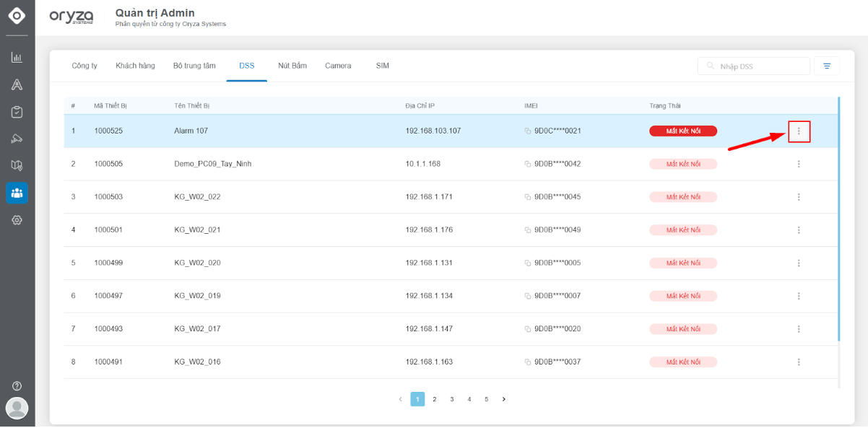Copy IMEI 9D0B****0005
Screen dimensions: 868x428
(x=528, y=263)
